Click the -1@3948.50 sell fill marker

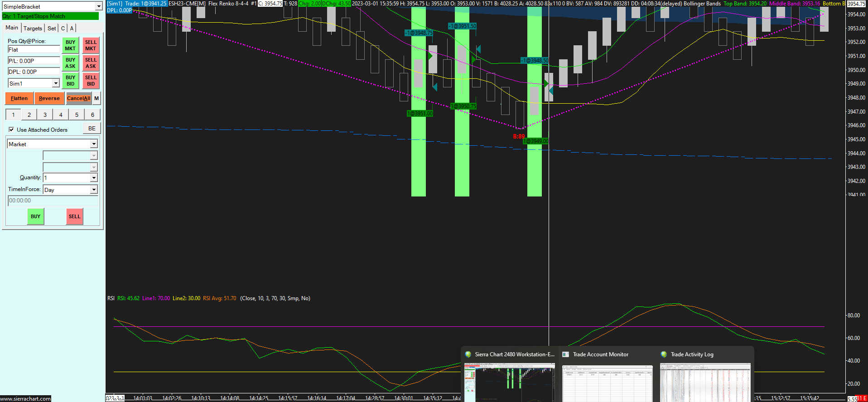[x=535, y=61]
